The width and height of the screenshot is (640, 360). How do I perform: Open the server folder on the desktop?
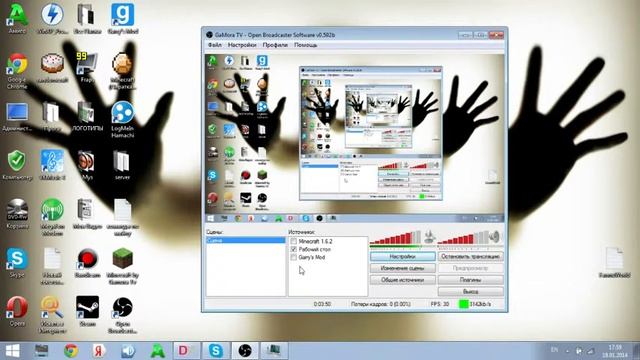click(122, 165)
